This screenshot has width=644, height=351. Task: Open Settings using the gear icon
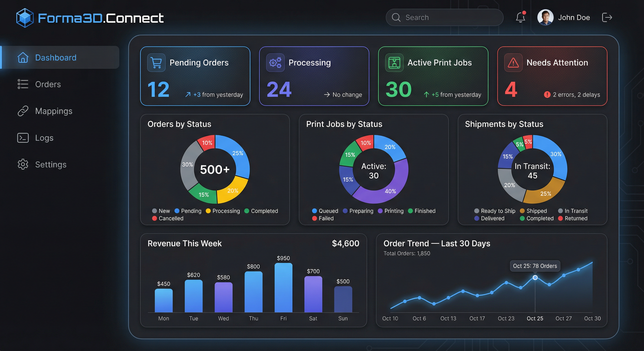[x=22, y=164]
